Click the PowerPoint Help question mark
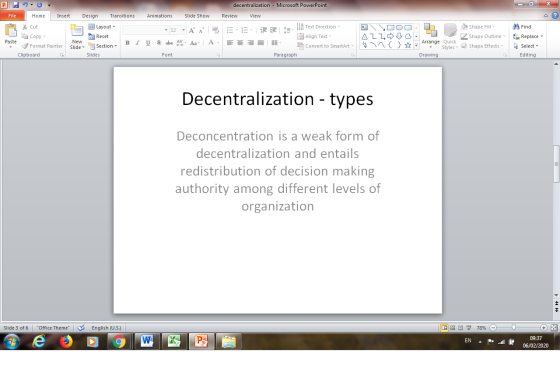Screen dimensions: 560x386 point(555,16)
